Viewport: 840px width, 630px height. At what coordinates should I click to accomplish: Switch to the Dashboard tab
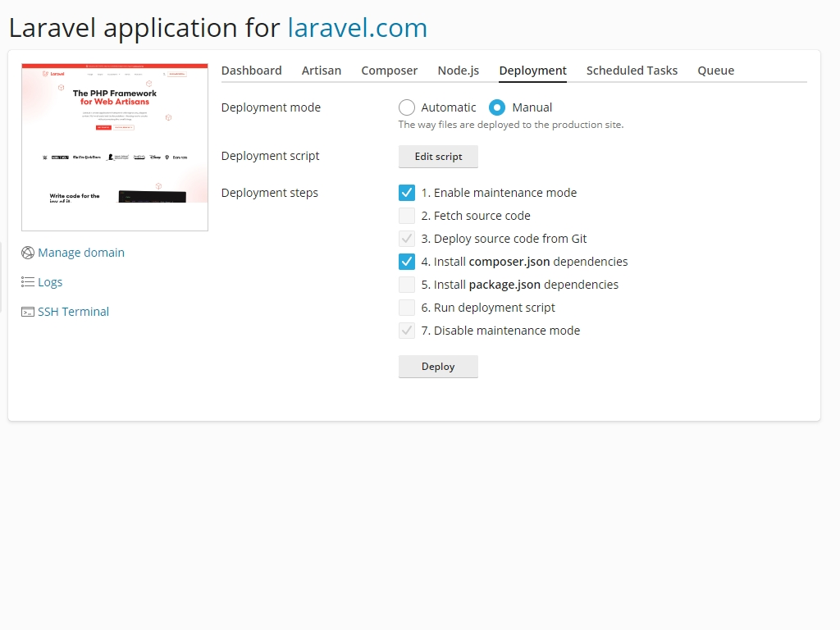[251, 71]
